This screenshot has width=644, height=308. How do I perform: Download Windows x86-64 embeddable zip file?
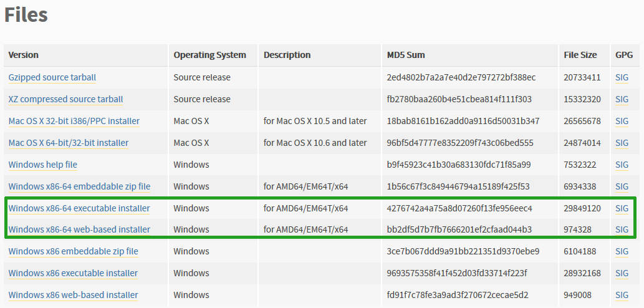[x=79, y=186]
